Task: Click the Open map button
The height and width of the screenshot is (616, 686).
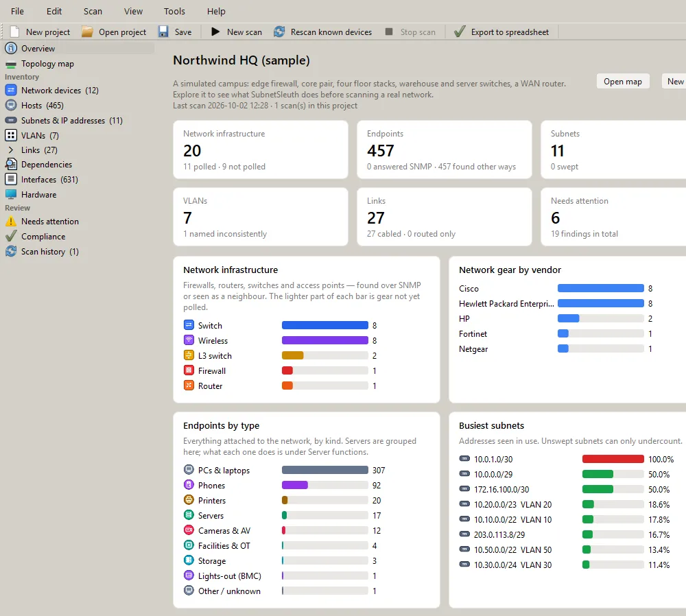Action: [x=623, y=82]
